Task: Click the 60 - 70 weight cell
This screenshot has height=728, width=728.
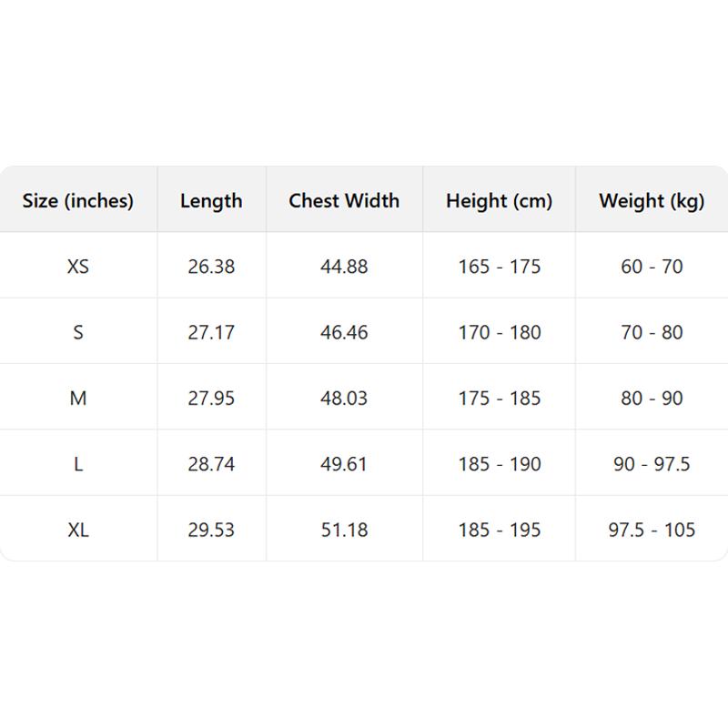Action: (652, 267)
